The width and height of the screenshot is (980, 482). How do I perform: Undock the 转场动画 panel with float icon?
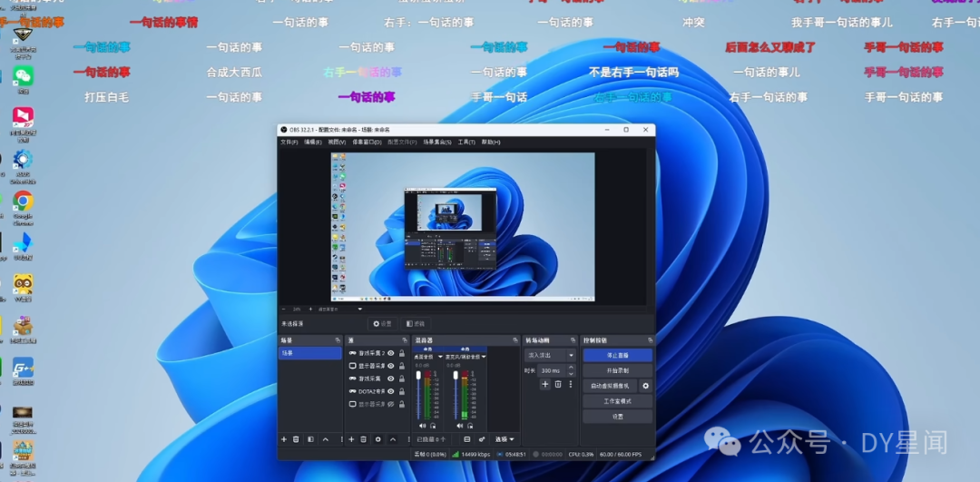pyautogui.click(x=573, y=340)
